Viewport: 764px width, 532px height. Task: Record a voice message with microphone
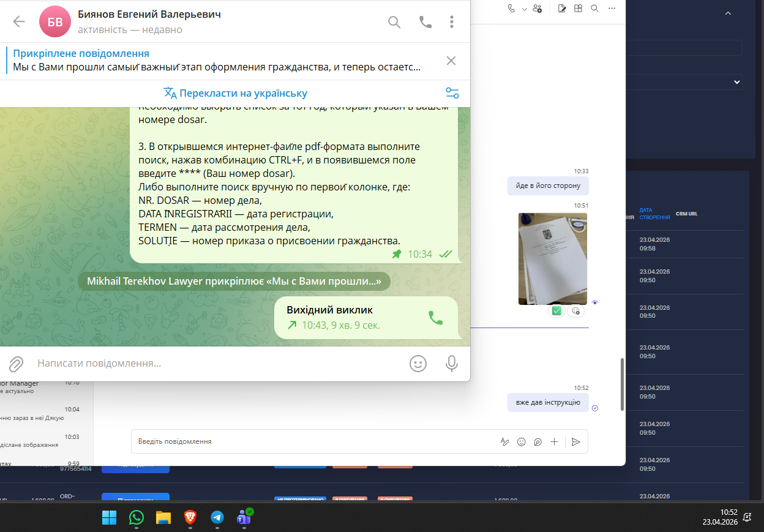tap(452, 364)
